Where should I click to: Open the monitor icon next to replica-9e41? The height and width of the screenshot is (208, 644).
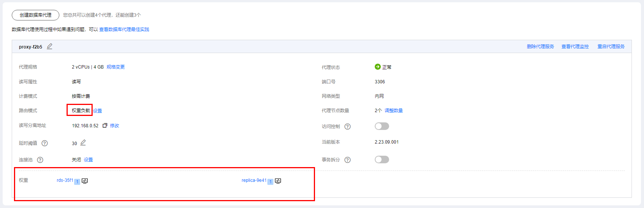tap(278, 181)
